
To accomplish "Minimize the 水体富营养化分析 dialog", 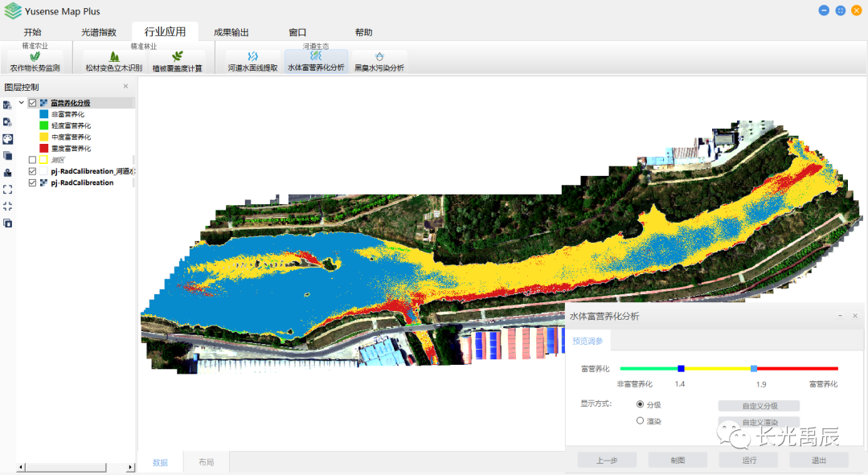I will click(x=840, y=317).
